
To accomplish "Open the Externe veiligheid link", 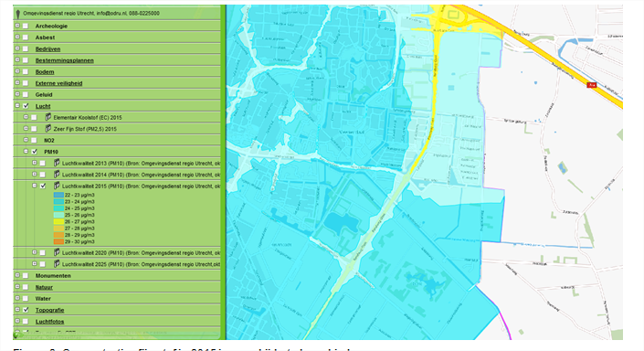I will click(x=58, y=83).
